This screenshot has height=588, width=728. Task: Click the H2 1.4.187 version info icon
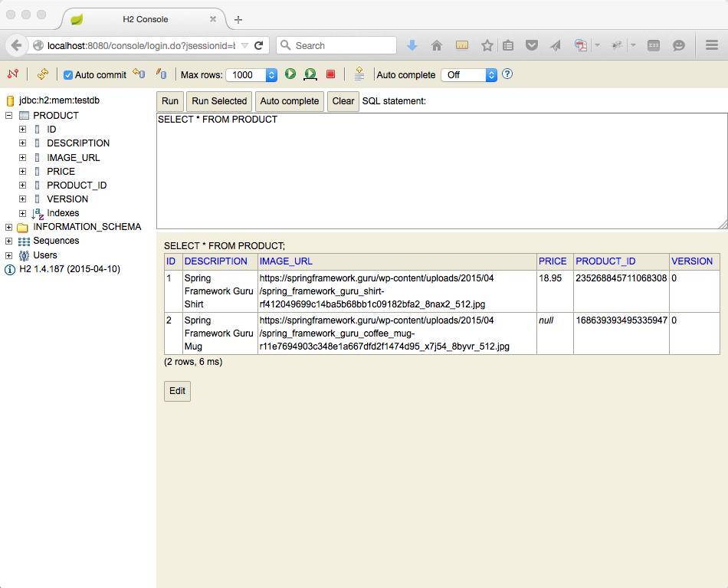click(x=10, y=269)
